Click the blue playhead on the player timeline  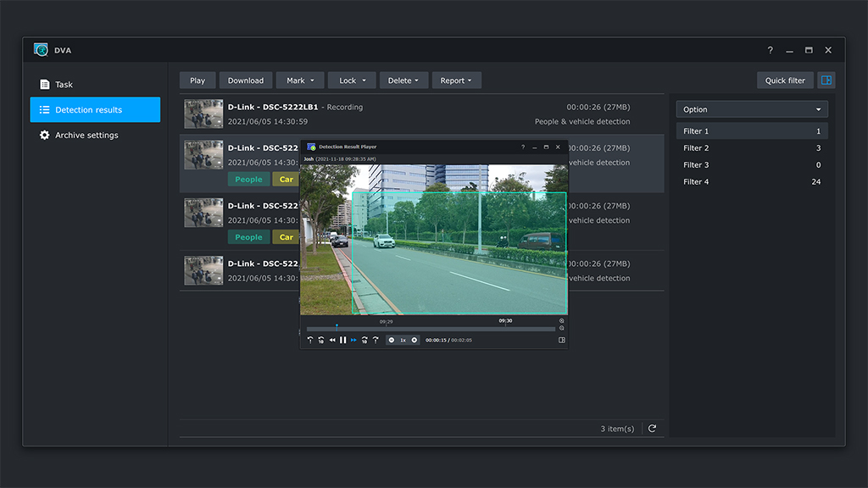pos(337,326)
